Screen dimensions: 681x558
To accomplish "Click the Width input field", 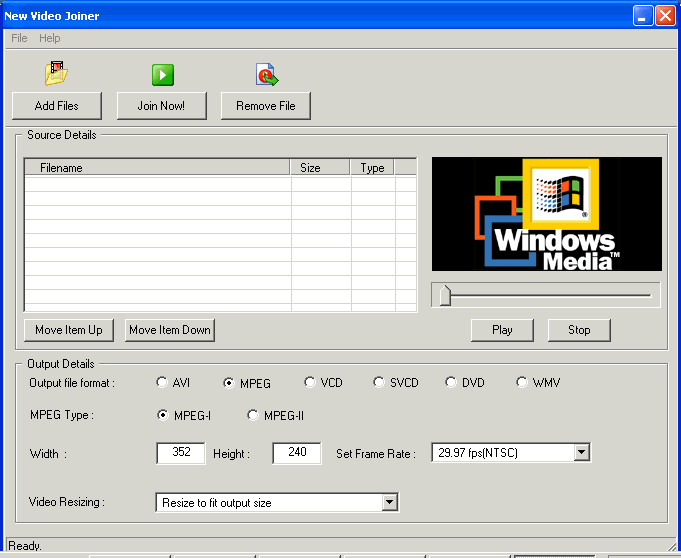I will click(x=181, y=453).
